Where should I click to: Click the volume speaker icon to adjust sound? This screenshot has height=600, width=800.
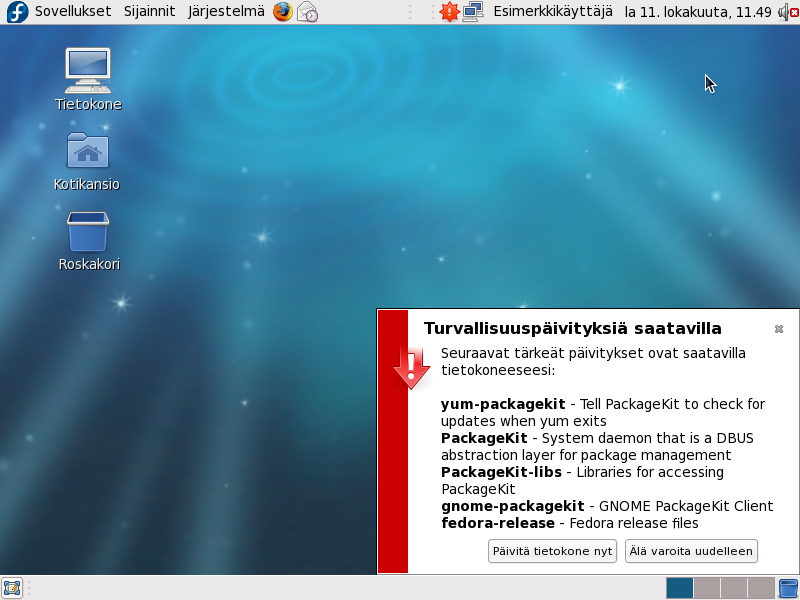(783, 12)
